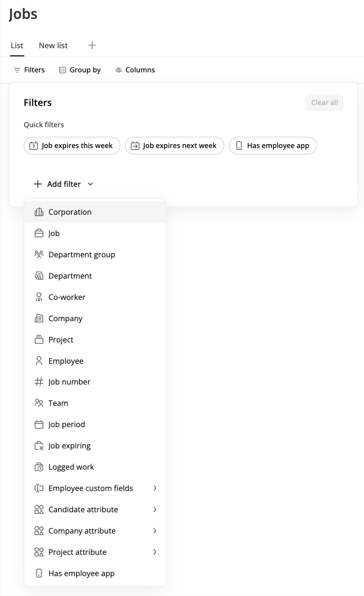Click the calendar icon for Job period
This screenshot has width=364, height=596.
click(x=39, y=425)
